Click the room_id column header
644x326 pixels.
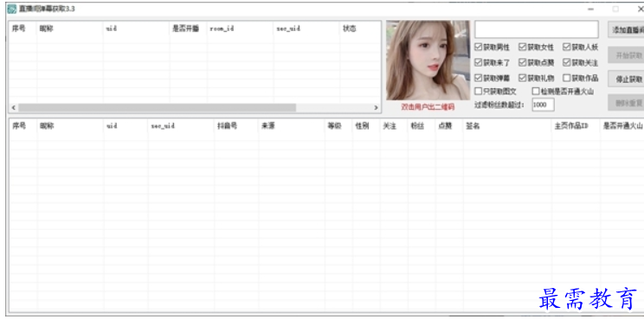[x=241, y=29]
